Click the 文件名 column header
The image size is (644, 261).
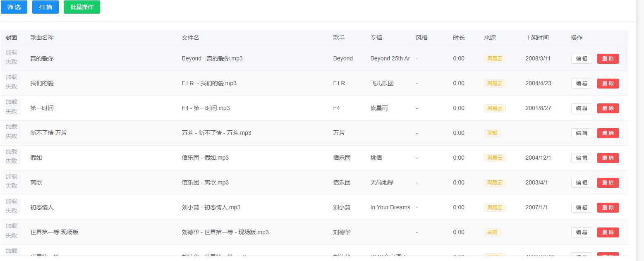(x=190, y=38)
